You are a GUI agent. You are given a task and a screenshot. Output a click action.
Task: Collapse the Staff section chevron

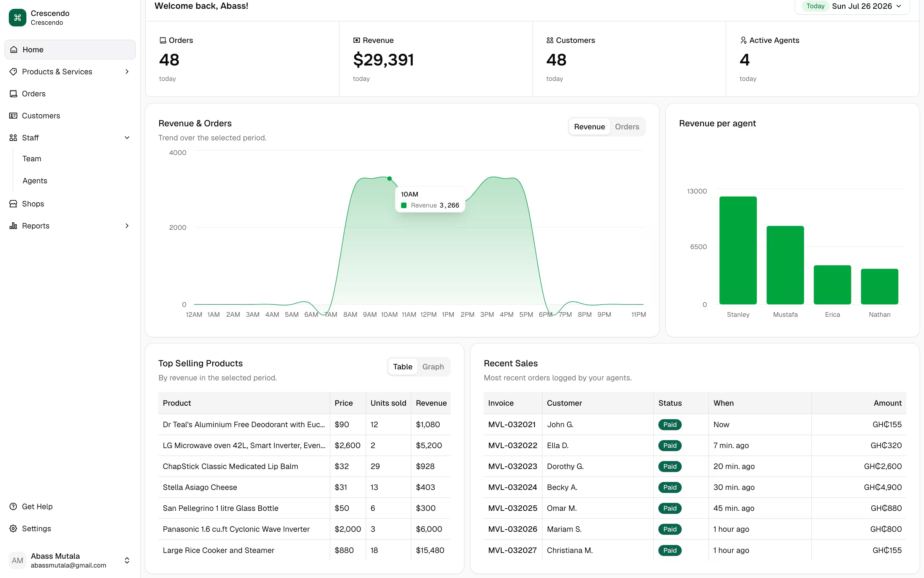[127, 138]
